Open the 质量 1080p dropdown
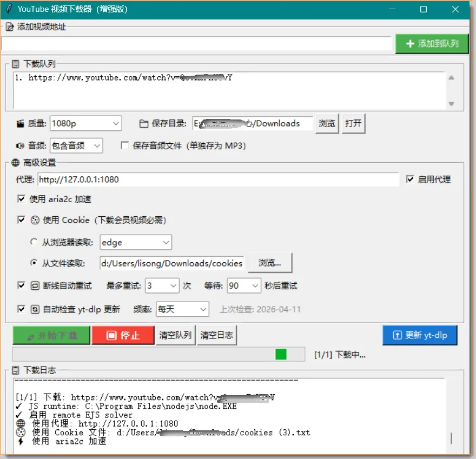This screenshot has width=476, height=459. tap(85, 123)
